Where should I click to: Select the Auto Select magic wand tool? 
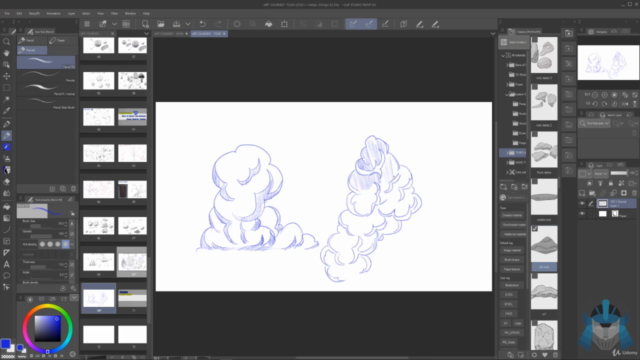point(7,99)
